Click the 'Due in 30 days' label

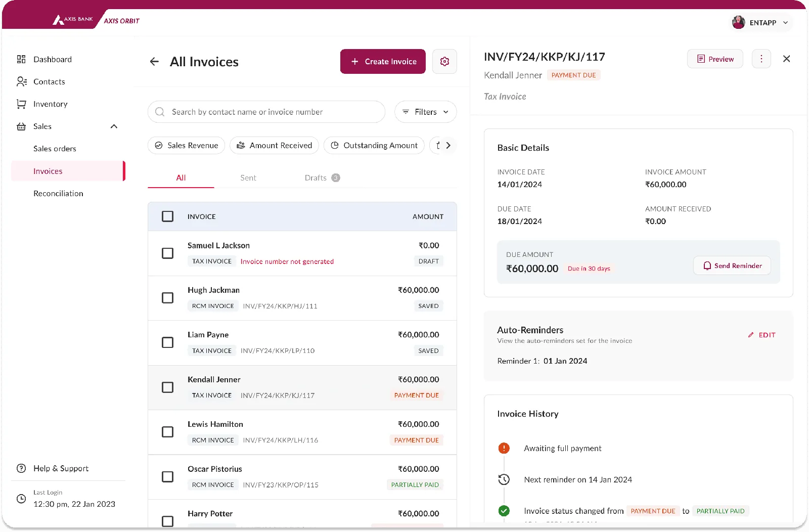(589, 269)
